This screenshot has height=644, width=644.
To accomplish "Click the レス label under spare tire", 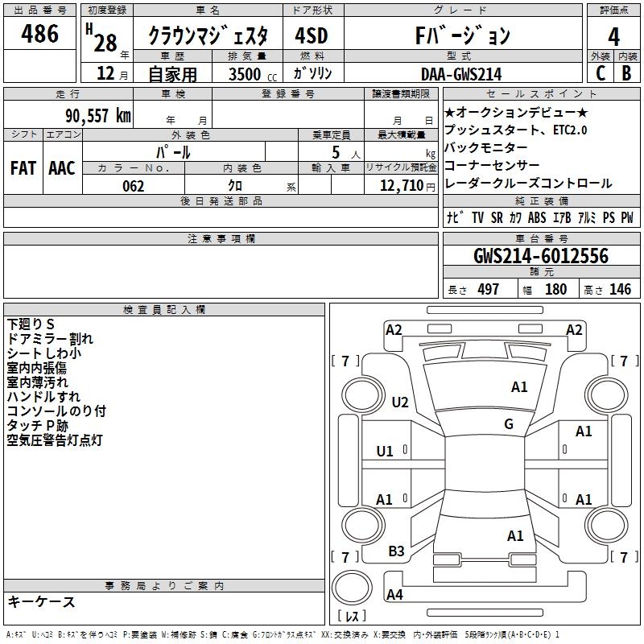I will coord(352,617).
